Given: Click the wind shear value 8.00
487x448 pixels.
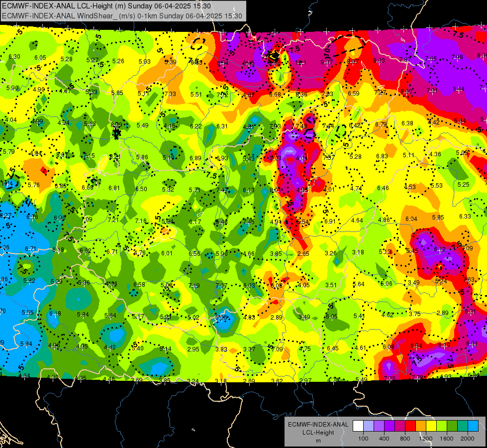Looking at the screenshot, I should (x=406, y=92).
